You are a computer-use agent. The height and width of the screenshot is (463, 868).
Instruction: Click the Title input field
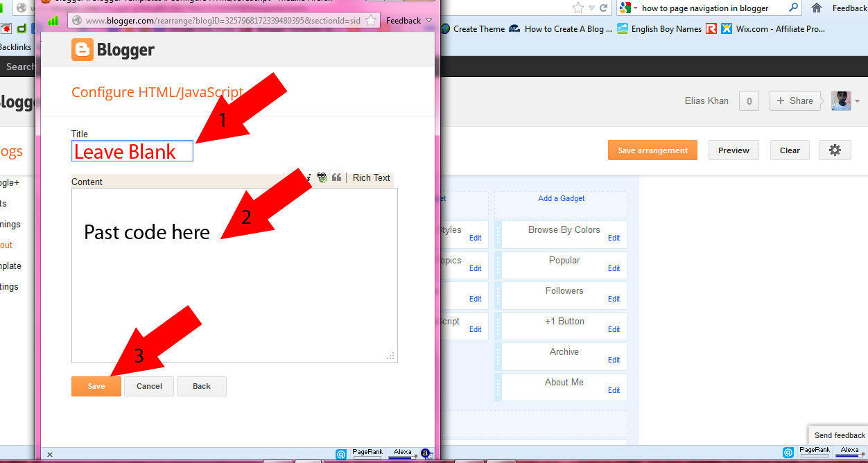(132, 151)
